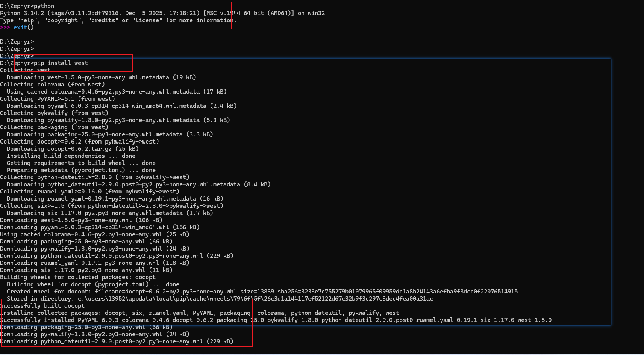644x355 pixels.
Task: Click the 'exit()' command text
Action: click(x=24, y=27)
